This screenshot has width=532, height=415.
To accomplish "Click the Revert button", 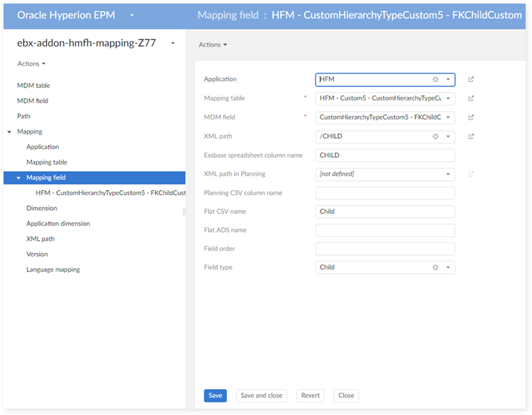I will pyautogui.click(x=310, y=396).
